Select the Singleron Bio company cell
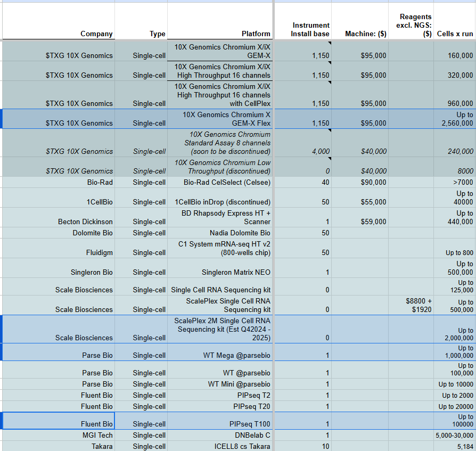This screenshot has width=476, height=451. click(x=59, y=268)
